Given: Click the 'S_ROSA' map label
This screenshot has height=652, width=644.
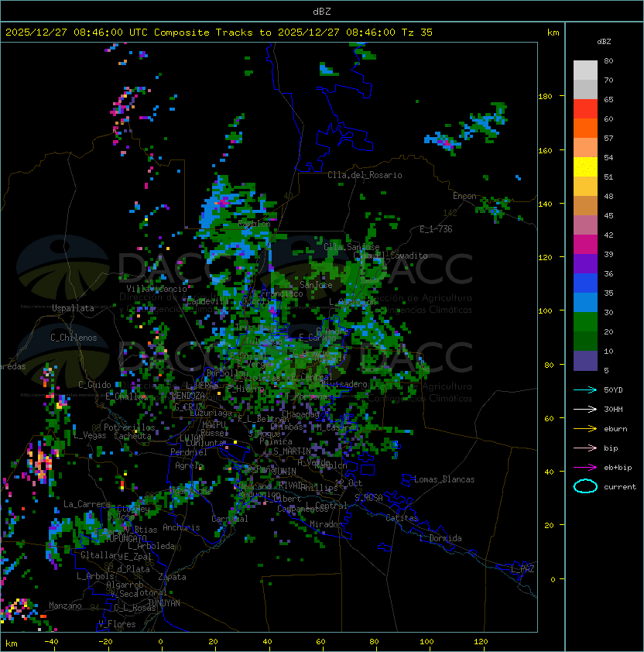Looking at the screenshot, I should click(x=368, y=497).
